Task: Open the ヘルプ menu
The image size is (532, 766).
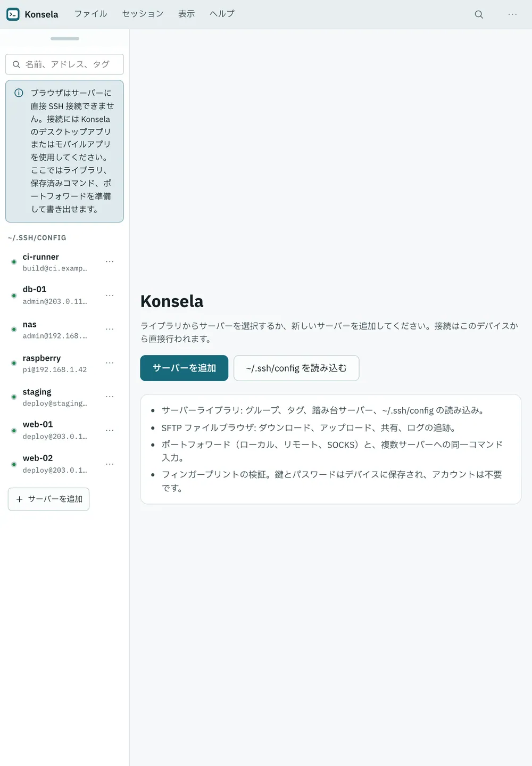Action: point(222,14)
